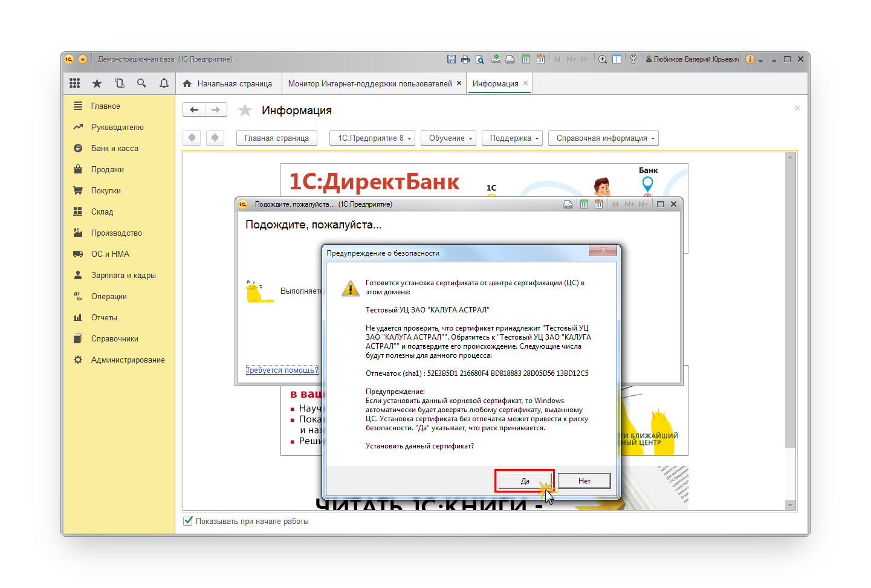Open the History icon in tools panel

point(119,83)
